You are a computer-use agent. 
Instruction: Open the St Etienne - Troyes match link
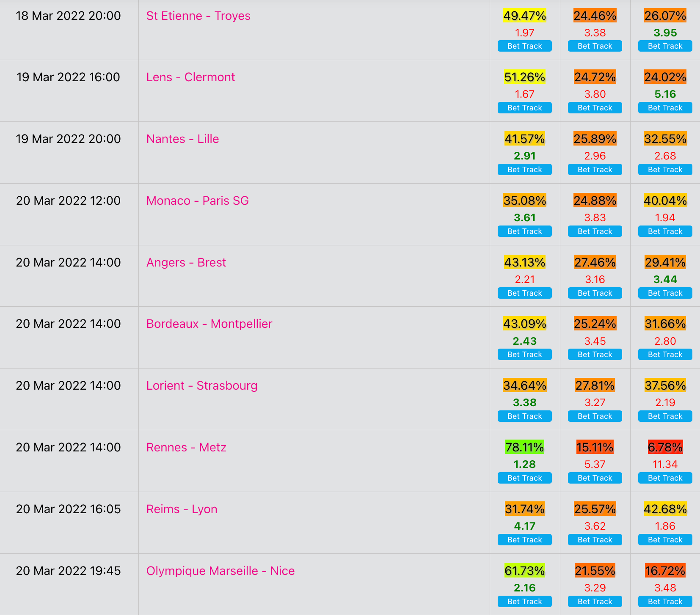(198, 16)
